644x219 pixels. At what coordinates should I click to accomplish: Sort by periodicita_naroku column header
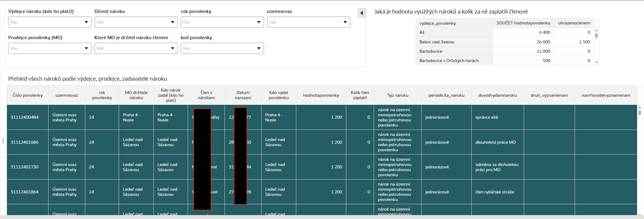click(x=446, y=95)
